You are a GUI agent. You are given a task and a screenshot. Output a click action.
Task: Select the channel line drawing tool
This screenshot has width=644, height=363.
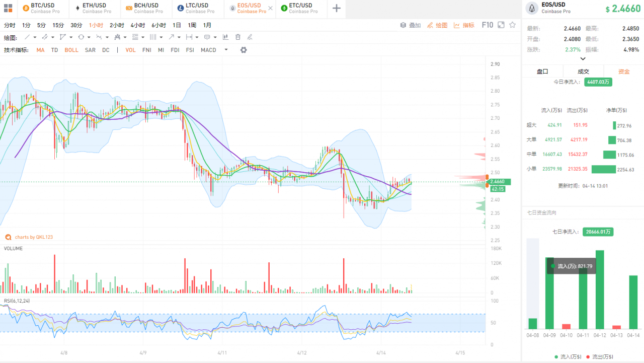pyautogui.click(x=45, y=37)
